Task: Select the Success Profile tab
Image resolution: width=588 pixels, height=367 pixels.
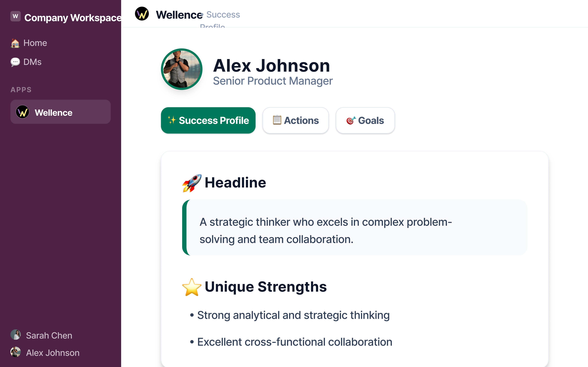Action: click(208, 120)
